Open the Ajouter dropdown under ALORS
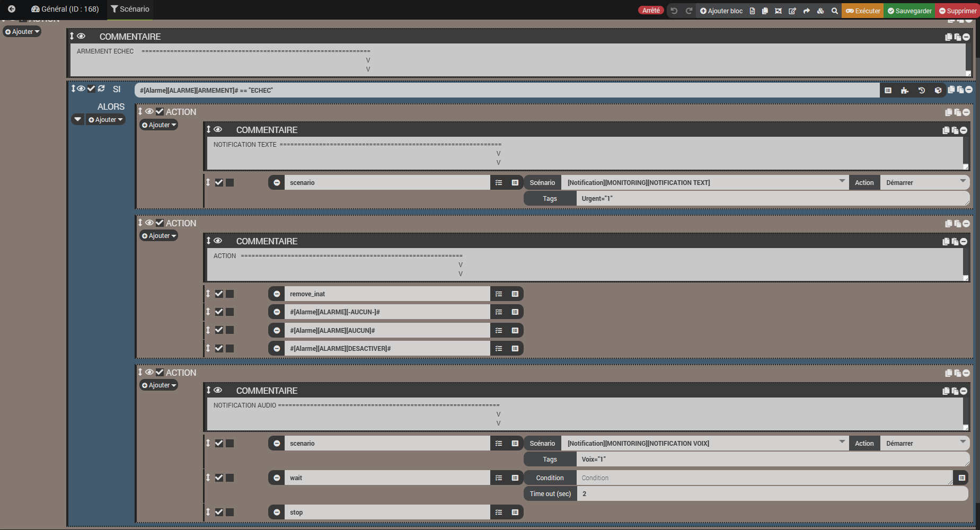The width and height of the screenshot is (980, 530). (106, 120)
